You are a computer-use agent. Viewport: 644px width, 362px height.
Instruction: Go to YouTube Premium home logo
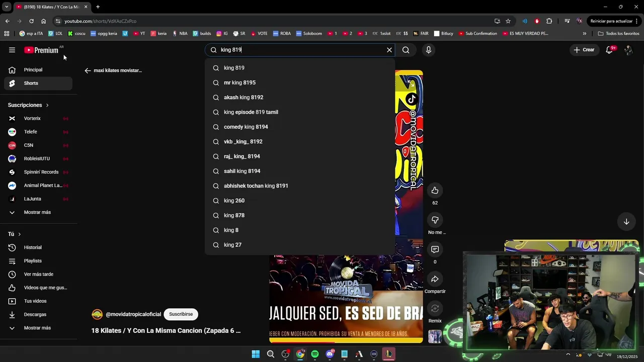(x=41, y=50)
